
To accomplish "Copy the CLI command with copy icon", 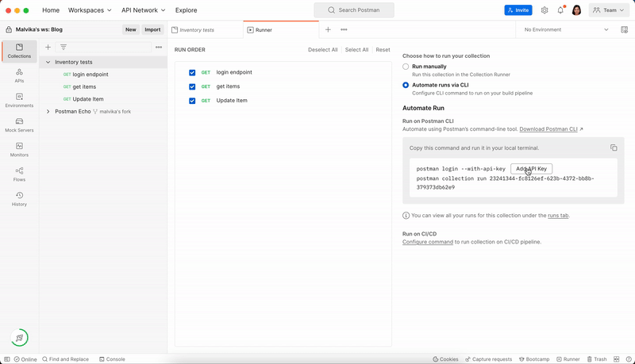I will click(614, 148).
